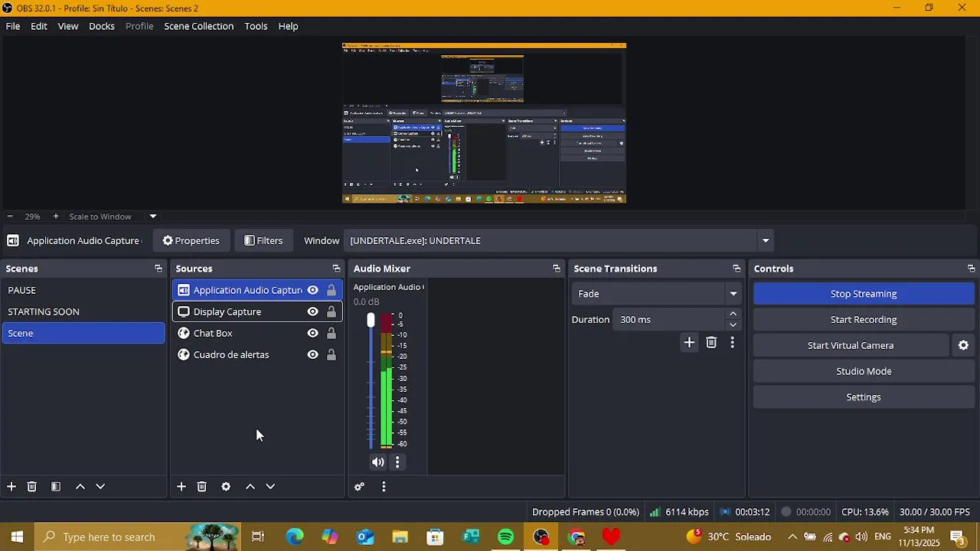Open the Scene Collection menu
Viewport: 980px width, 551px height.
[x=199, y=26]
